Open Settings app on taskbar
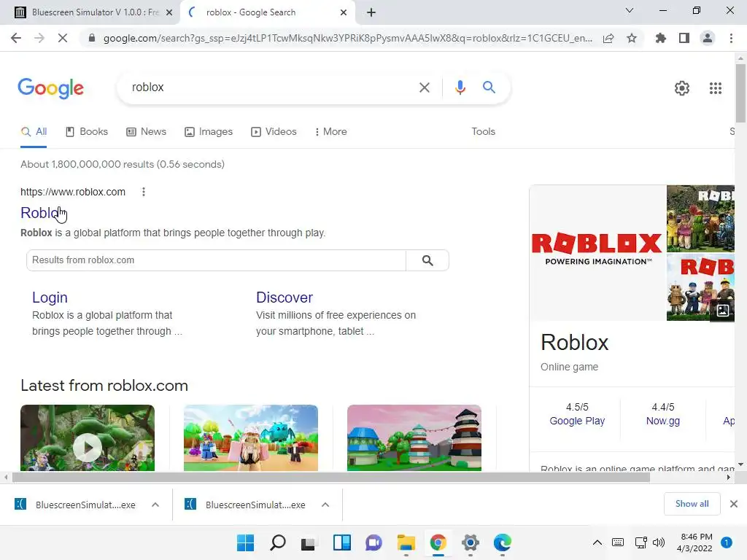747x560 pixels. [x=471, y=542]
